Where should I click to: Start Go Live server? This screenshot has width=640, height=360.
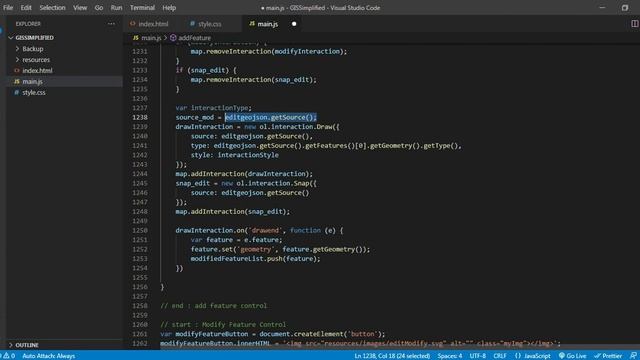pyautogui.click(x=572, y=356)
